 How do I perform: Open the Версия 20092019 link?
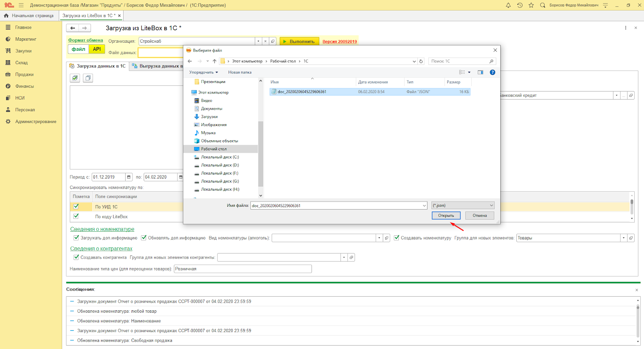[x=340, y=42]
